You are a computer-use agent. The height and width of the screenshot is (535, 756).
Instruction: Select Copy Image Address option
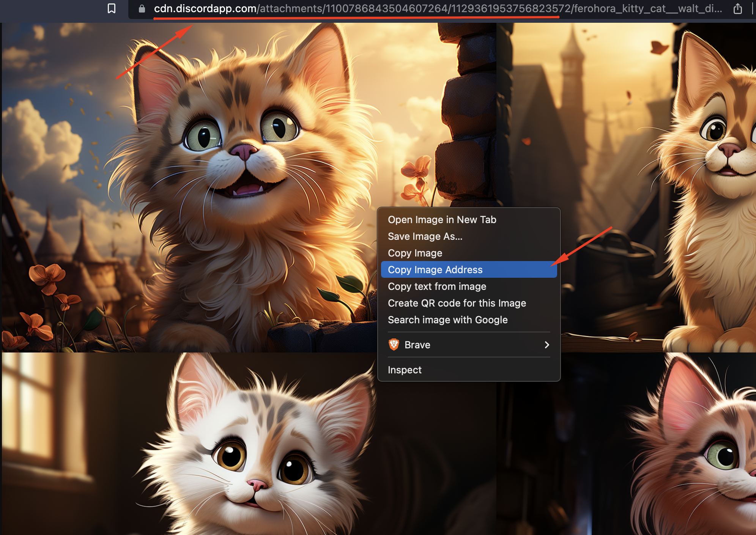coord(469,270)
